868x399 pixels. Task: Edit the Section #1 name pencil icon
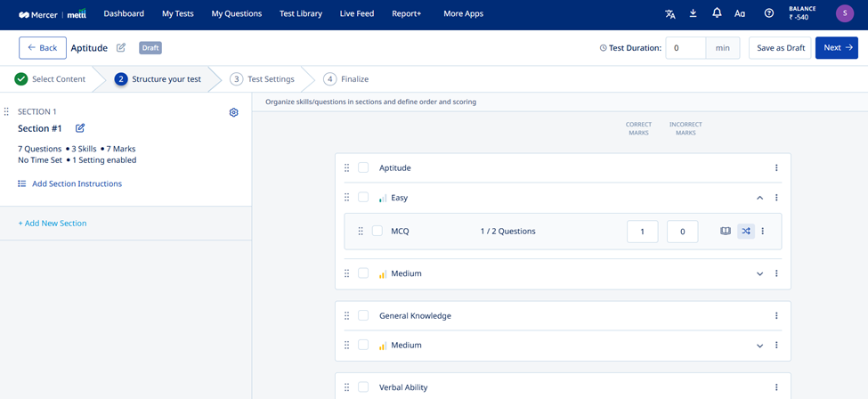pyautogui.click(x=80, y=128)
